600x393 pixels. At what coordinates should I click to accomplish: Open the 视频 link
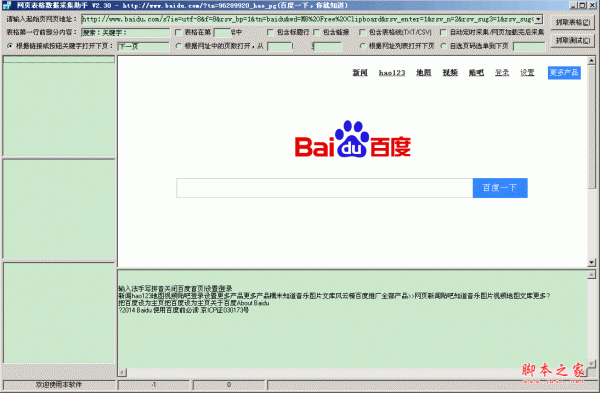(450, 72)
